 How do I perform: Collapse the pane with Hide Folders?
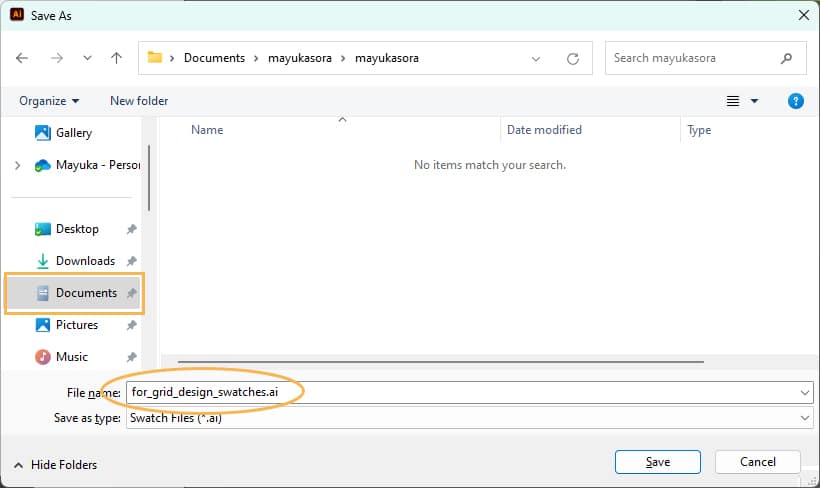tap(56, 465)
